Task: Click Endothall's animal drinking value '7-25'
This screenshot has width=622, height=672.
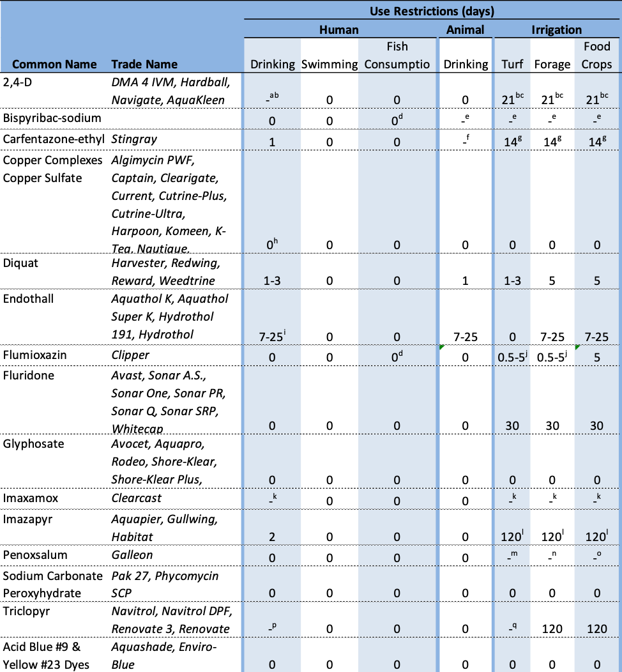Action: click(465, 337)
